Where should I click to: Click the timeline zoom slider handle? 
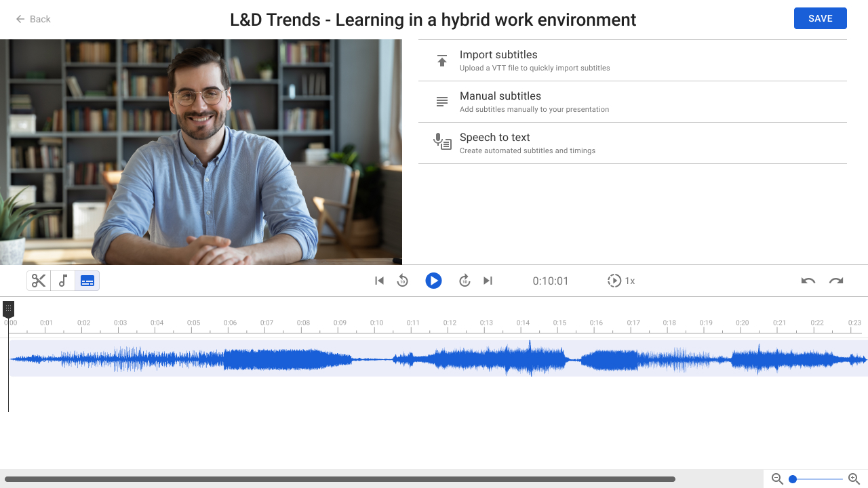click(792, 479)
